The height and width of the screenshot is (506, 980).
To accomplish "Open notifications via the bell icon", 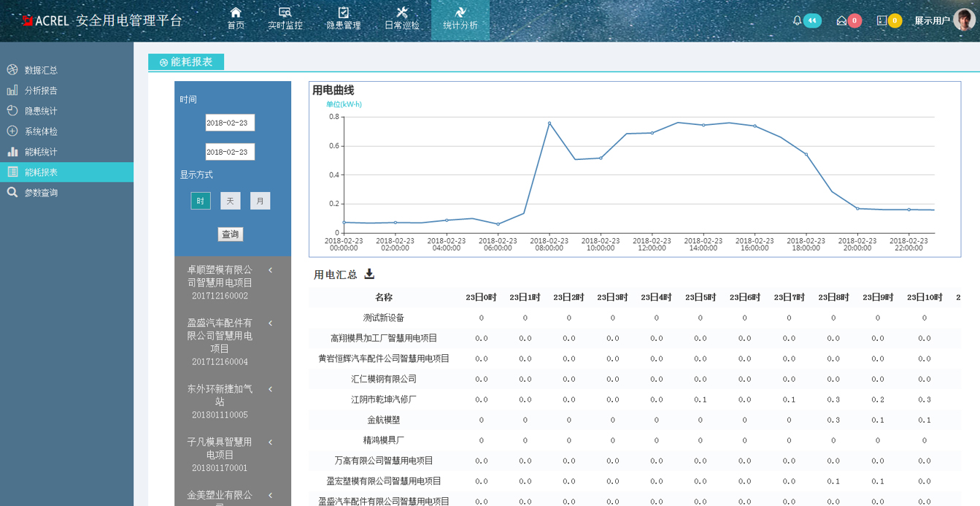I will 796,21.
